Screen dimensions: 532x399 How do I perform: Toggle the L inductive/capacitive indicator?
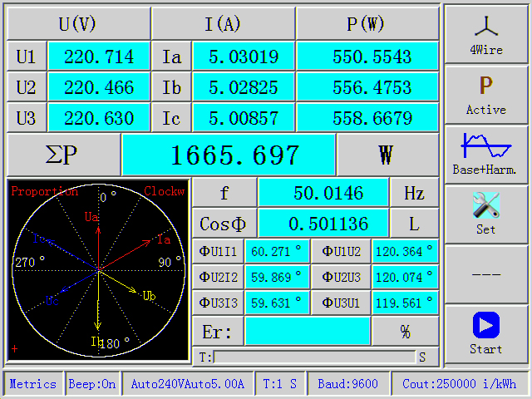[413, 224]
